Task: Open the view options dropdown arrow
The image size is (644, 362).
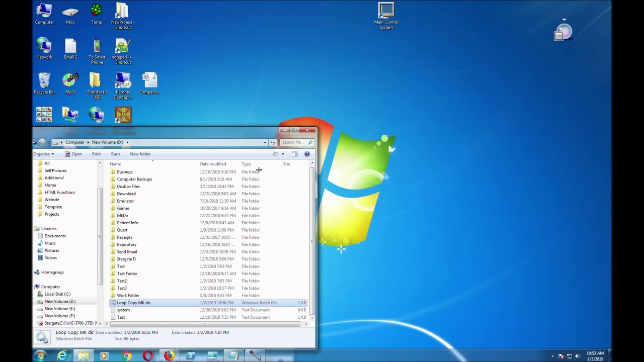Action: point(283,154)
